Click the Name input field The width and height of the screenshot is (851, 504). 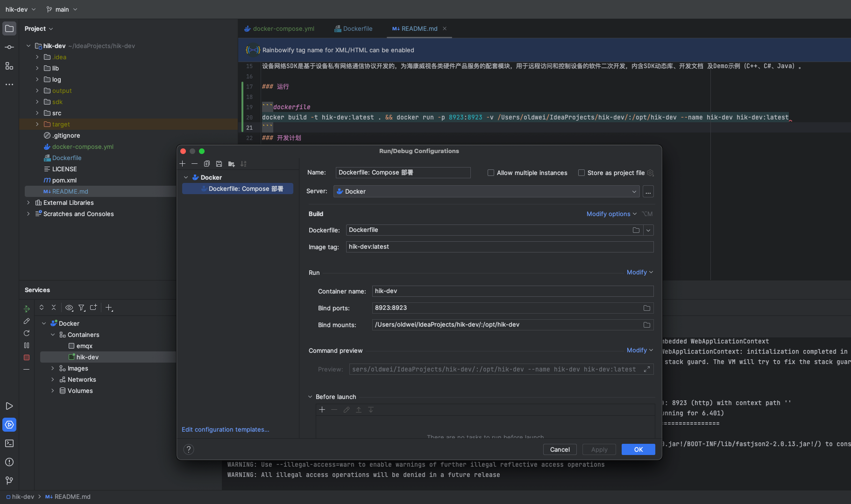403,173
